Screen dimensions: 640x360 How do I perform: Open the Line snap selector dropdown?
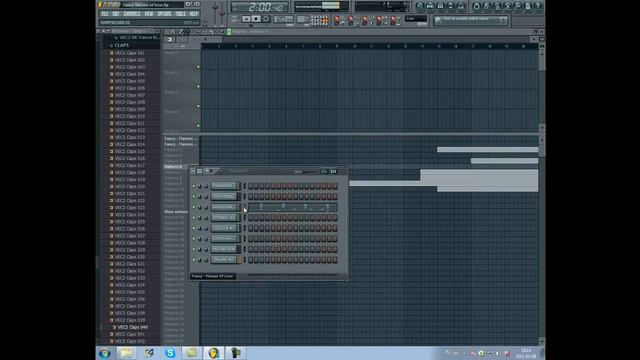(416, 19)
